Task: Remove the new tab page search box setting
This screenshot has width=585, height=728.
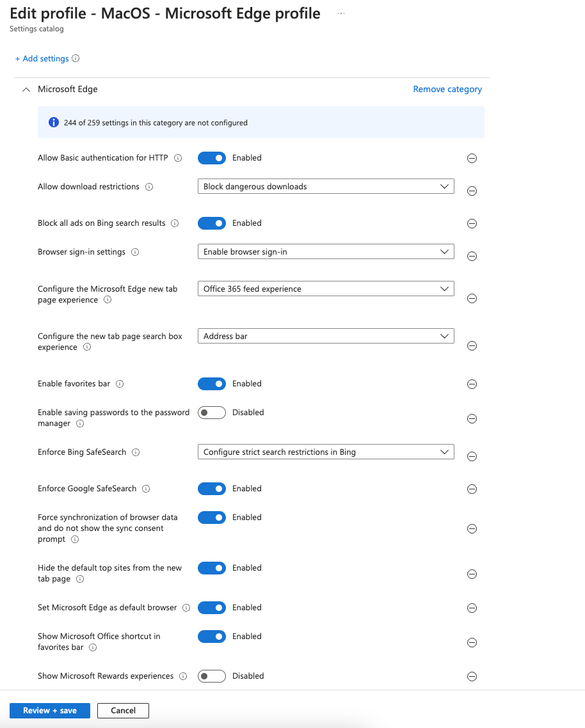Action: click(x=472, y=345)
